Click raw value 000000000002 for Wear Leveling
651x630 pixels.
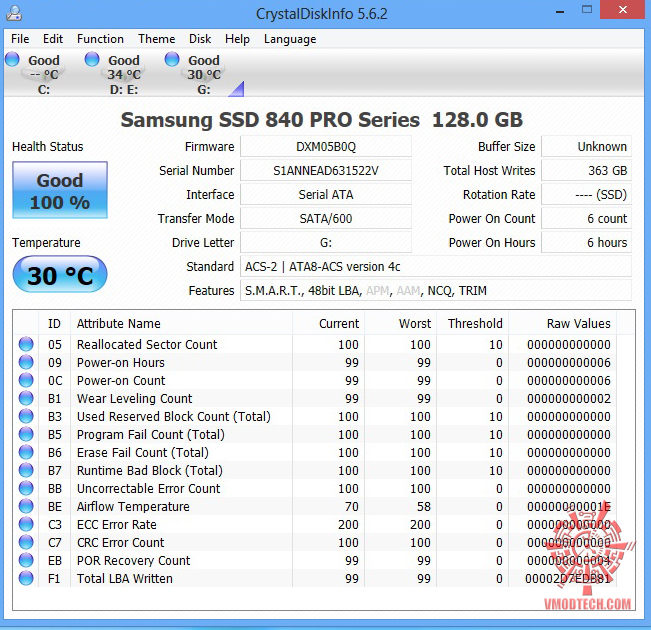[569, 398]
